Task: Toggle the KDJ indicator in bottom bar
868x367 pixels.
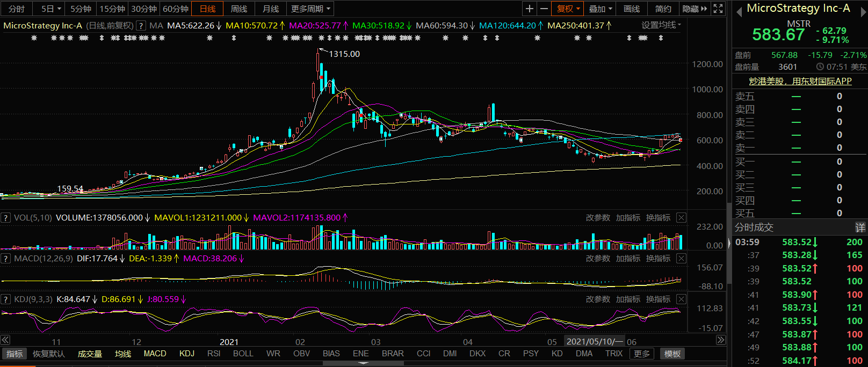Action: [x=187, y=354]
